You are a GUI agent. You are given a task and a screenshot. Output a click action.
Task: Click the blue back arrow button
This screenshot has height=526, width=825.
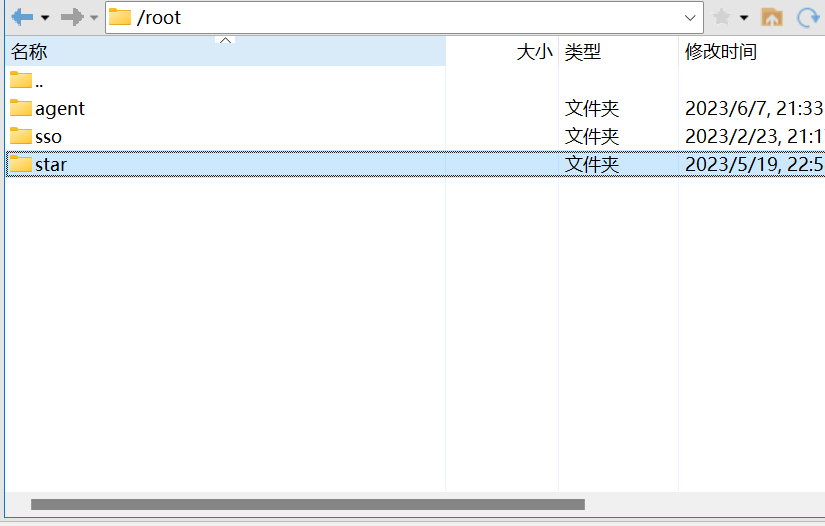click(22, 17)
